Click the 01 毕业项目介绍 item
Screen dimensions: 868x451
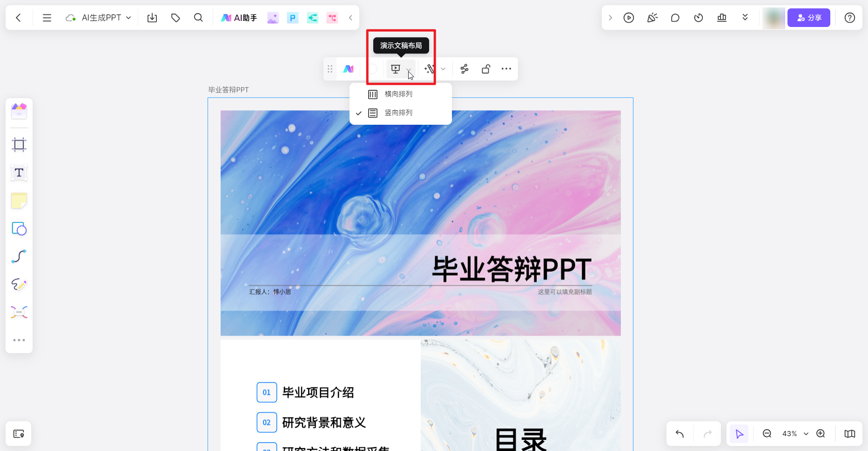[305, 392]
